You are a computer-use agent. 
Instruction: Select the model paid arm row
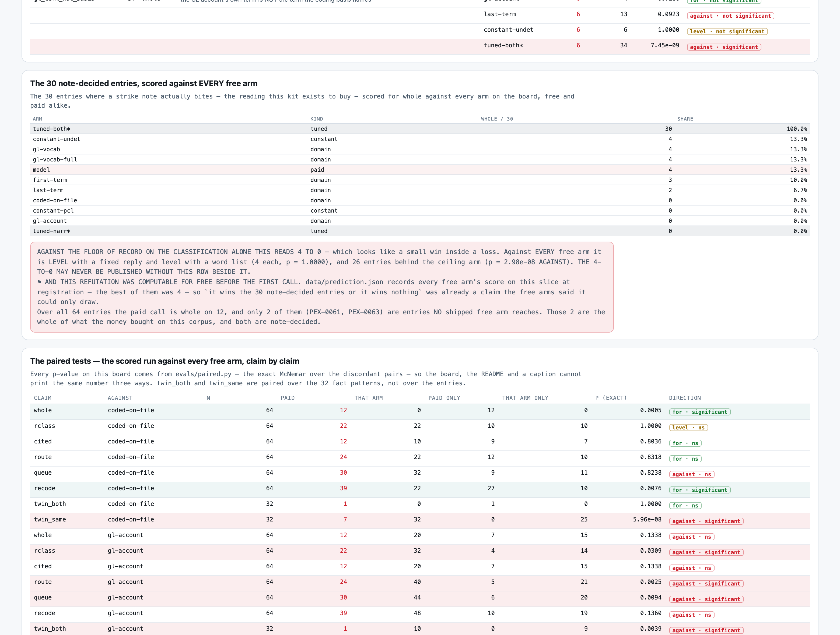click(x=420, y=170)
